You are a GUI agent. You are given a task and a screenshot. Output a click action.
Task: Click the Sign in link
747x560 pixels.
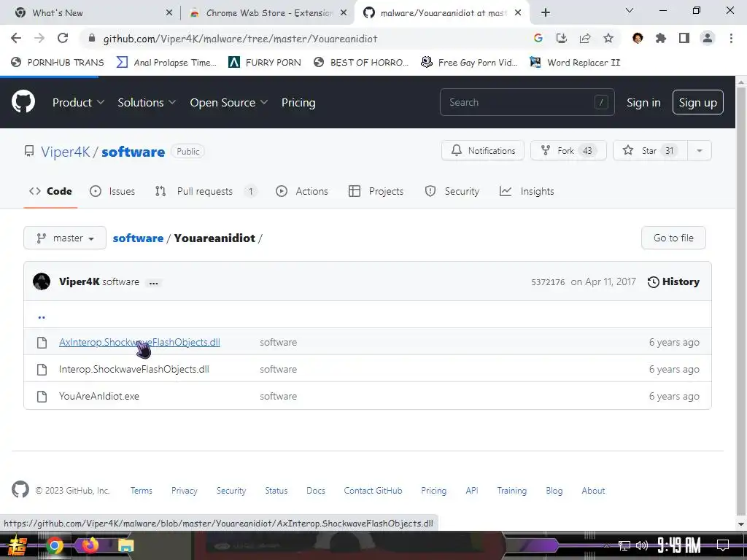click(643, 102)
